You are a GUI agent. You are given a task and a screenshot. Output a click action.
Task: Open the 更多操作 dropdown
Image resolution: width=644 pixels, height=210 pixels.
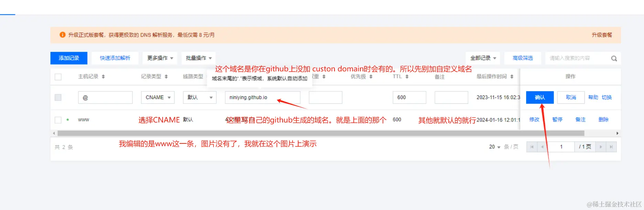click(160, 58)
